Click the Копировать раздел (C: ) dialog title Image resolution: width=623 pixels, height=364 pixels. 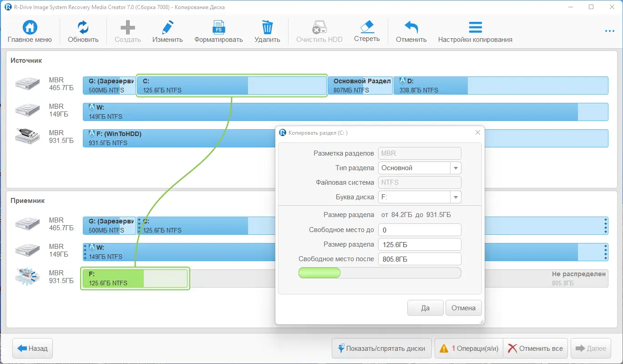click(x=318, y=133)
